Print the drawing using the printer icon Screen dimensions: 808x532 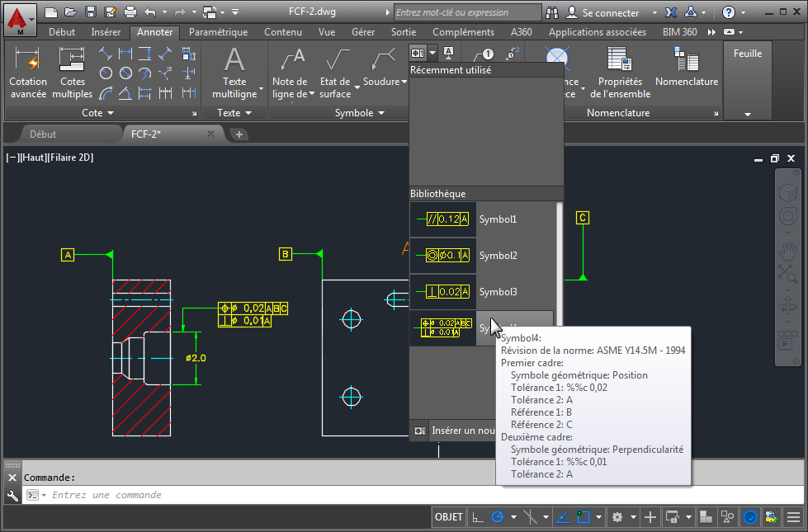tap(130, 12)
